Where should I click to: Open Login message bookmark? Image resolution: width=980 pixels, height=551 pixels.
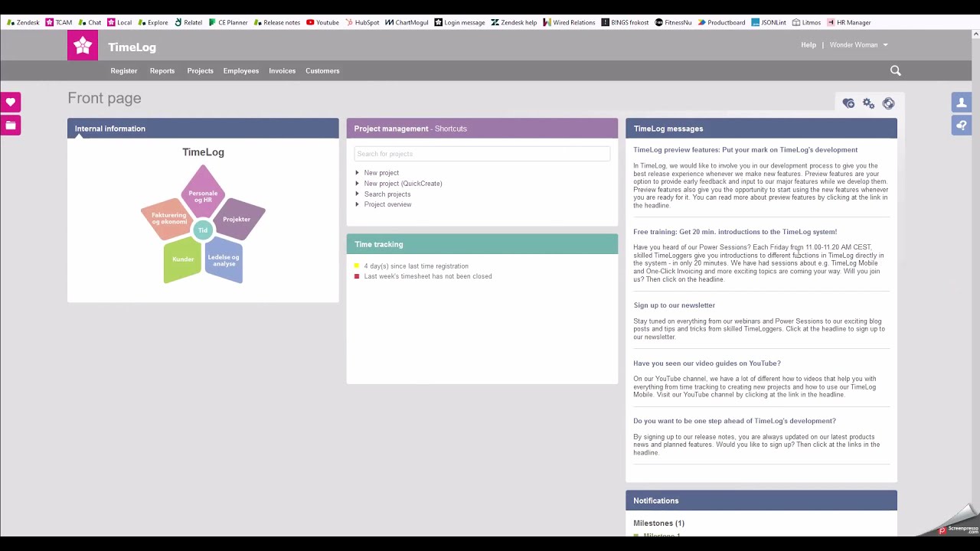[459, 22]
